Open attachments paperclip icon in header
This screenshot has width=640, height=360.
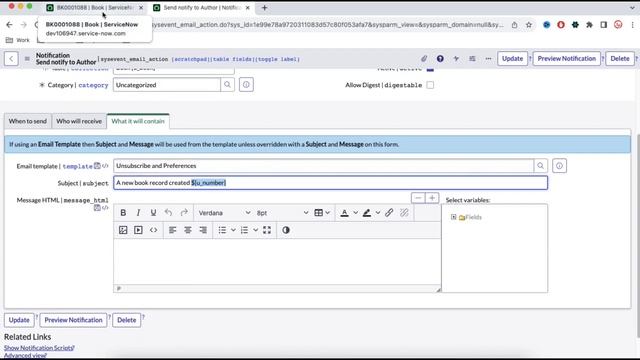click(424, 59)
